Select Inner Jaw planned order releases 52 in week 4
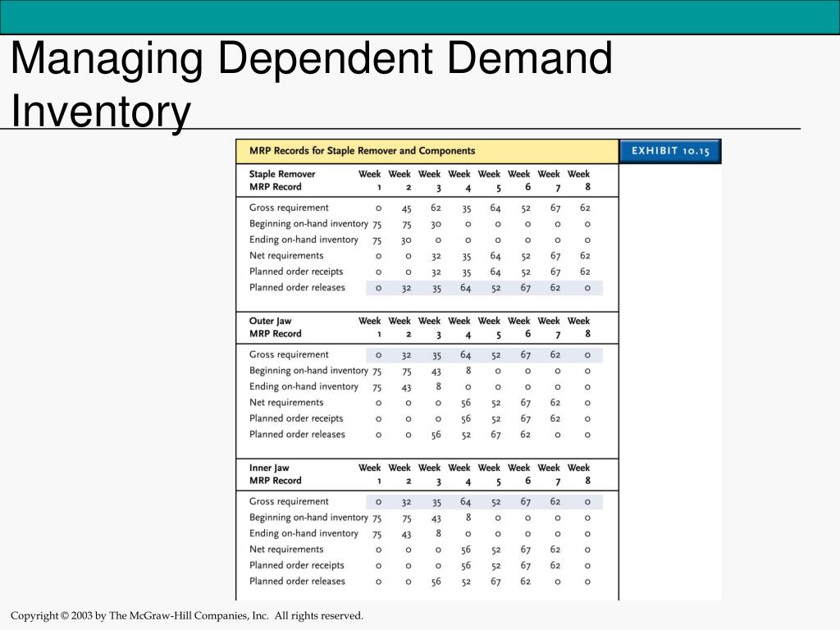 point(466,582)
